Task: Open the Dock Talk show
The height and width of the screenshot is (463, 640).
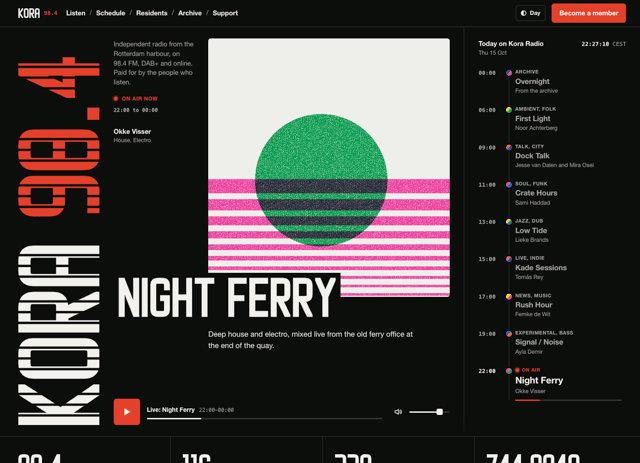Action: point(532,156)
